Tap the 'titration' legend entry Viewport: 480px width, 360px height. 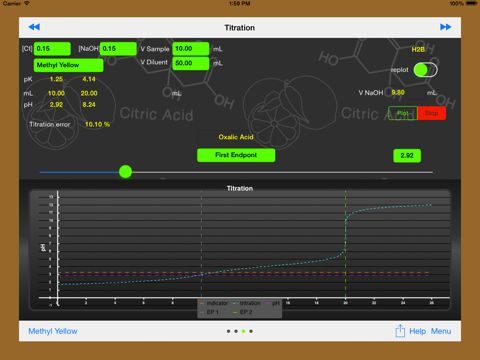point(247,303)
